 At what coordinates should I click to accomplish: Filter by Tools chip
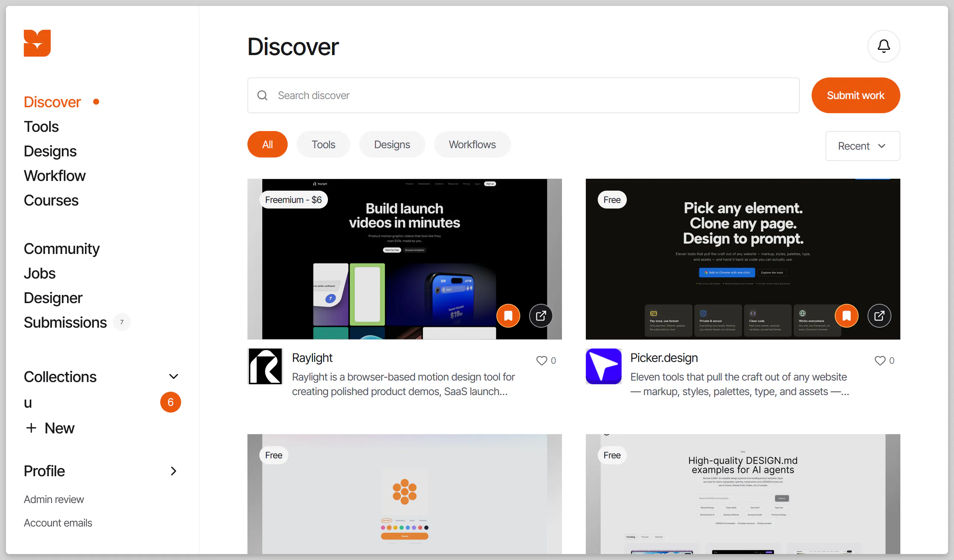click(323, 144)
